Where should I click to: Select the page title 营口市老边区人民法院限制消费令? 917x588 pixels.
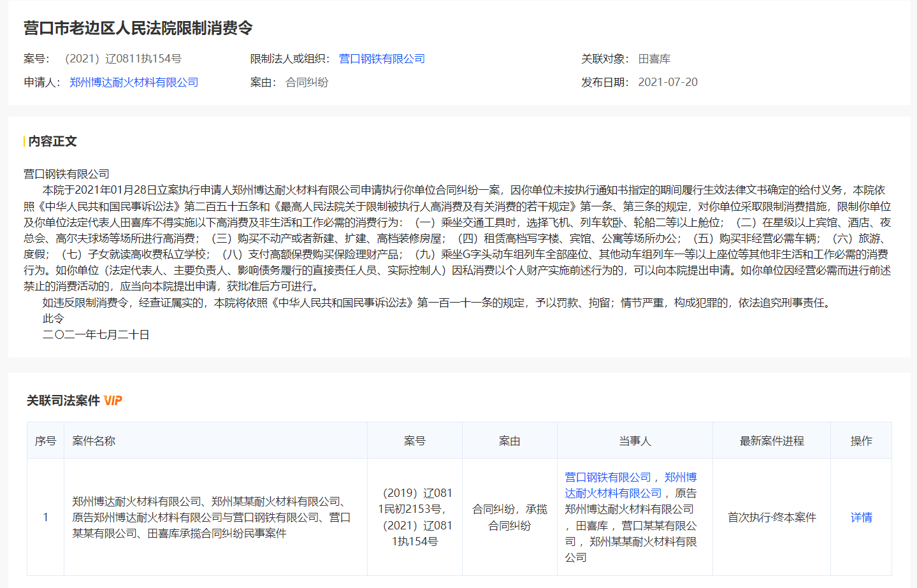138,28
